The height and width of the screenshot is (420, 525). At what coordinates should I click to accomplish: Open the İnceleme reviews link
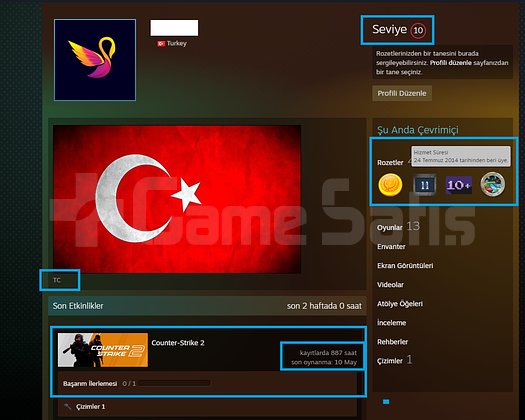point(391,323)
